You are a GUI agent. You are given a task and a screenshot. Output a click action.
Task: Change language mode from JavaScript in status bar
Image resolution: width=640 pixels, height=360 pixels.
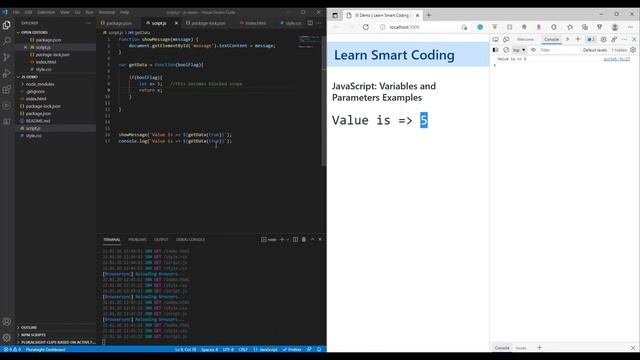[x=265, y=349]
